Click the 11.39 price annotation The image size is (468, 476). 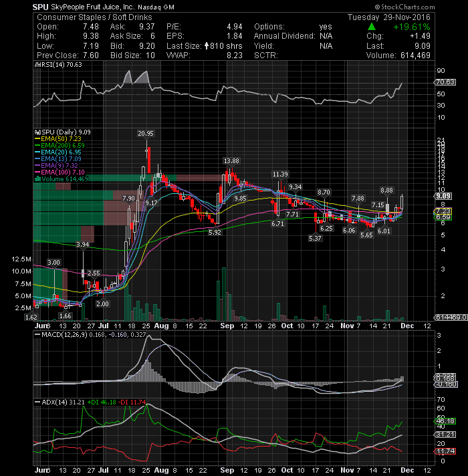pos(280,174)
